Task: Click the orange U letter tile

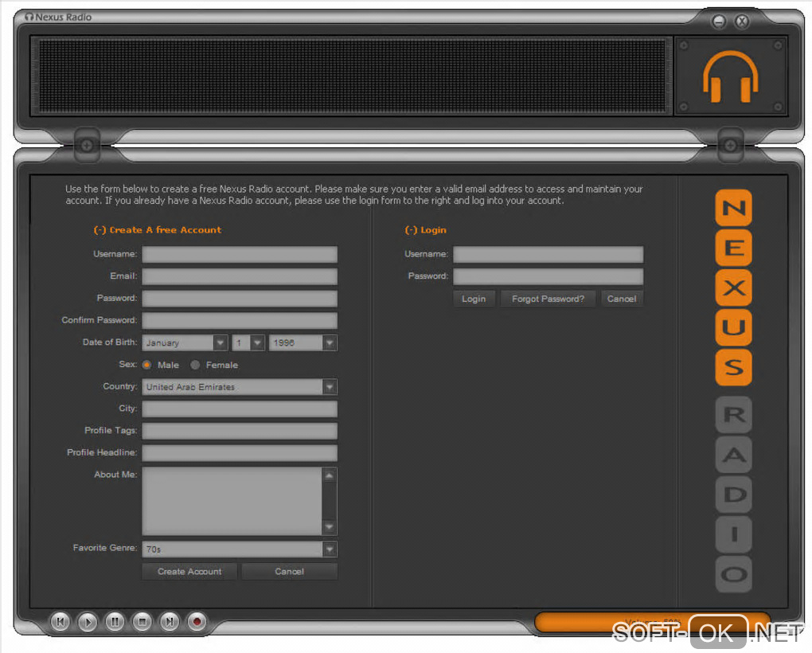Action: point(734,327)
